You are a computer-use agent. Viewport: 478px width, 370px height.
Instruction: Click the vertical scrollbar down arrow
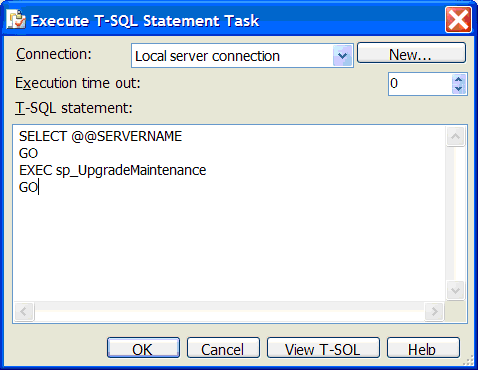click(x=455, y=291)
